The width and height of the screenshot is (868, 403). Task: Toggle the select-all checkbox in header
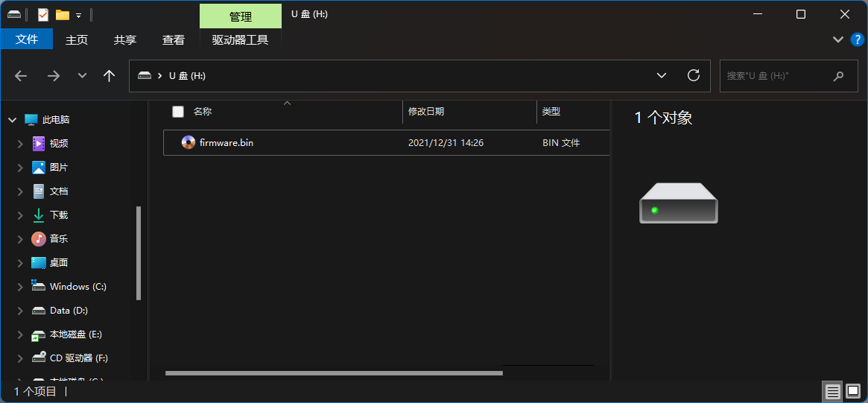pos(178,112)
